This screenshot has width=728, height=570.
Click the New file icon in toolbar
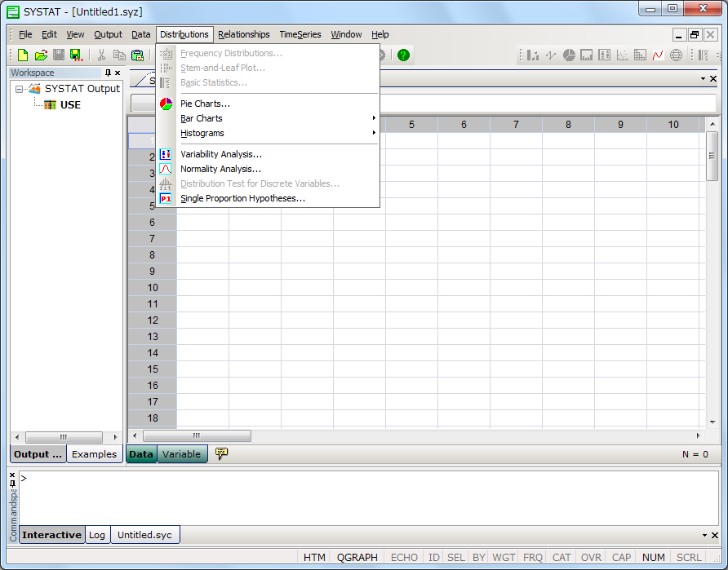pyautogui.click(x=23, y=55)
